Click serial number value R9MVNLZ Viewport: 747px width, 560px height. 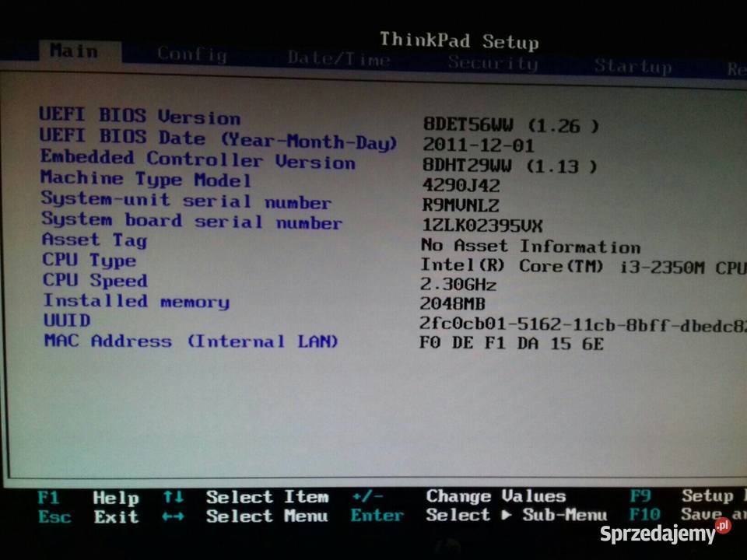[x=461, y=205]
